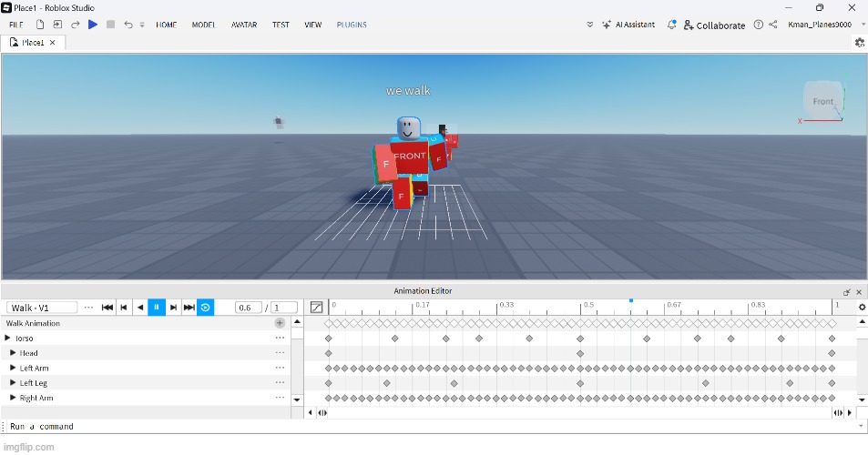The width and height of the screenshot is (868, 455).
Task: Open the AI Assistant
Action: tap(628, 25)
